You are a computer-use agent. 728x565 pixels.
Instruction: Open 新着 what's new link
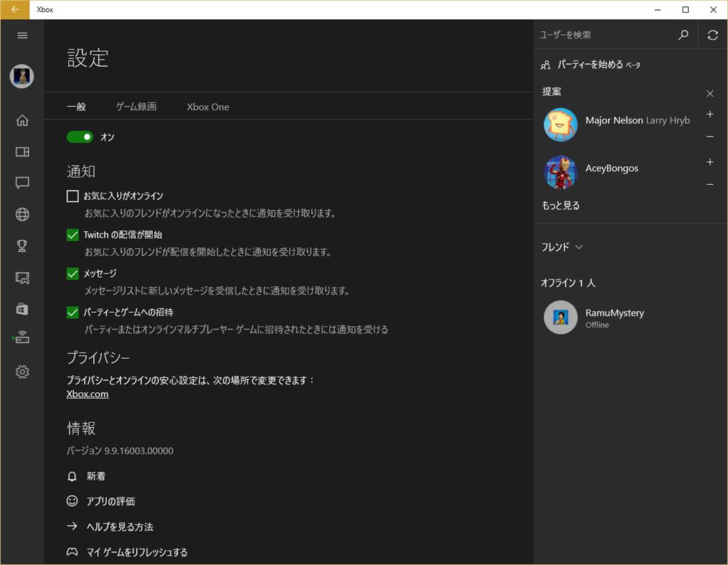point(96,476)
